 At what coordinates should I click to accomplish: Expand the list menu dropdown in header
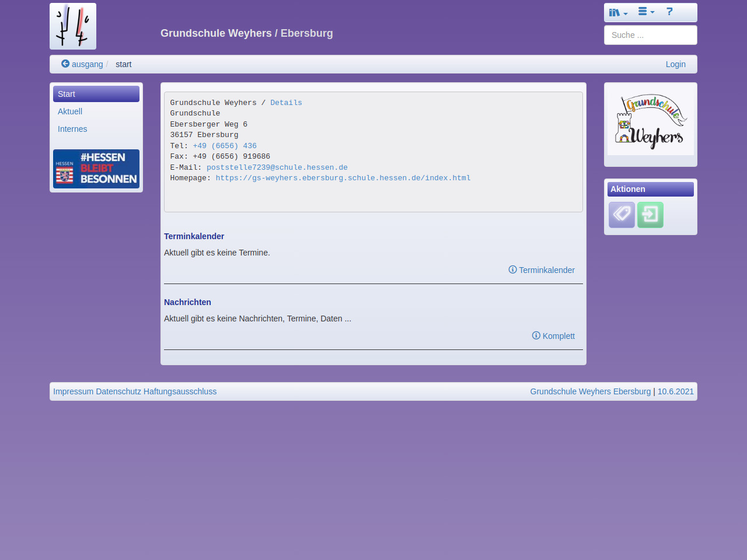[x=645, y=12]
